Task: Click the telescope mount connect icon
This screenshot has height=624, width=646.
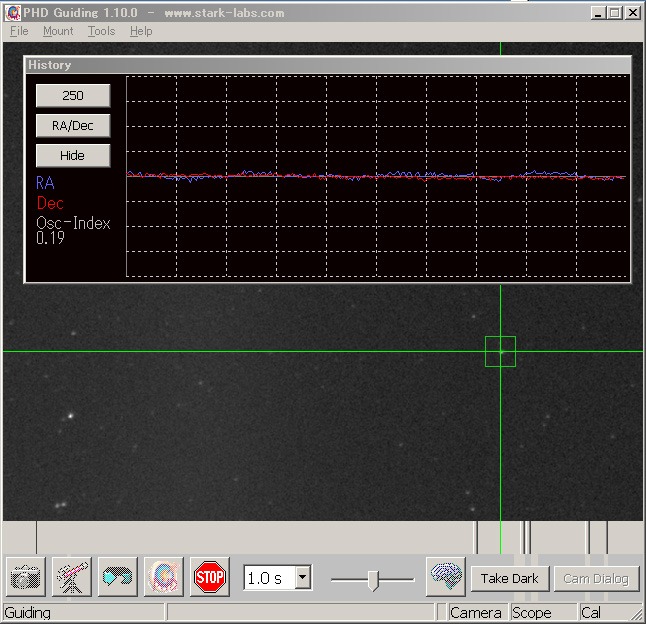Action: point(72,577)
